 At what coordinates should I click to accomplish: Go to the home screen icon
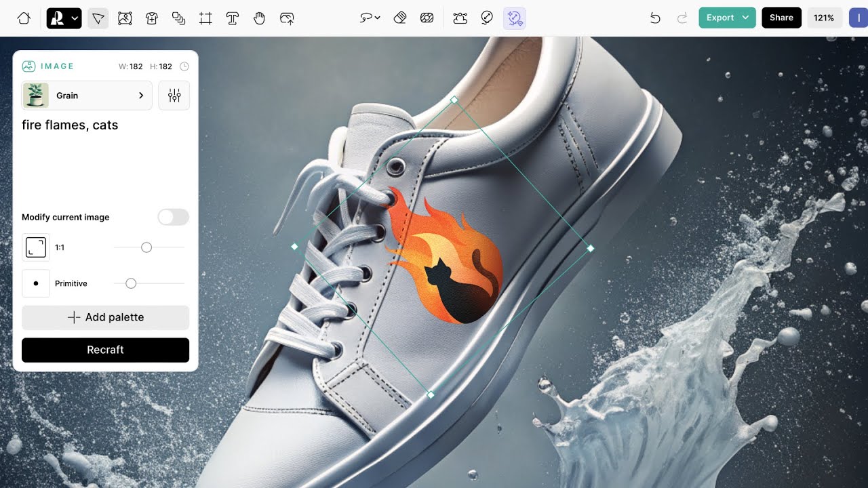[24, 18]
